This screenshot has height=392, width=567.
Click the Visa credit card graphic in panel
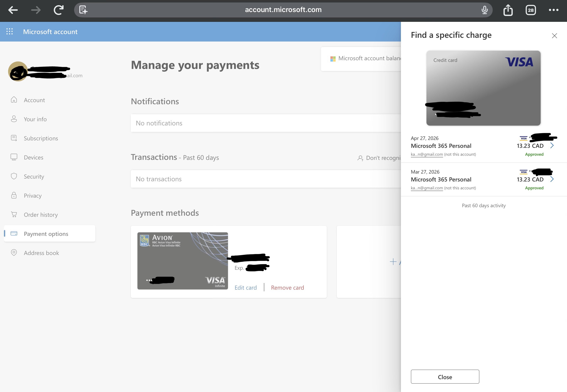pyautogui.click(x=483, y=88)
